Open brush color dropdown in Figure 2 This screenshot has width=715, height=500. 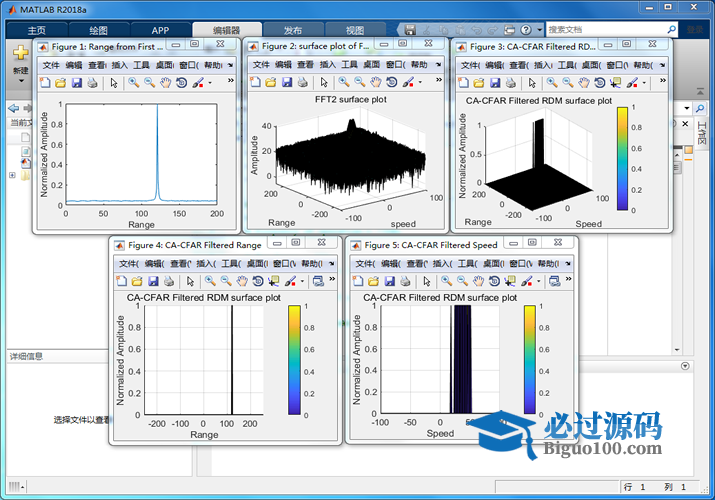pos(420,82)
